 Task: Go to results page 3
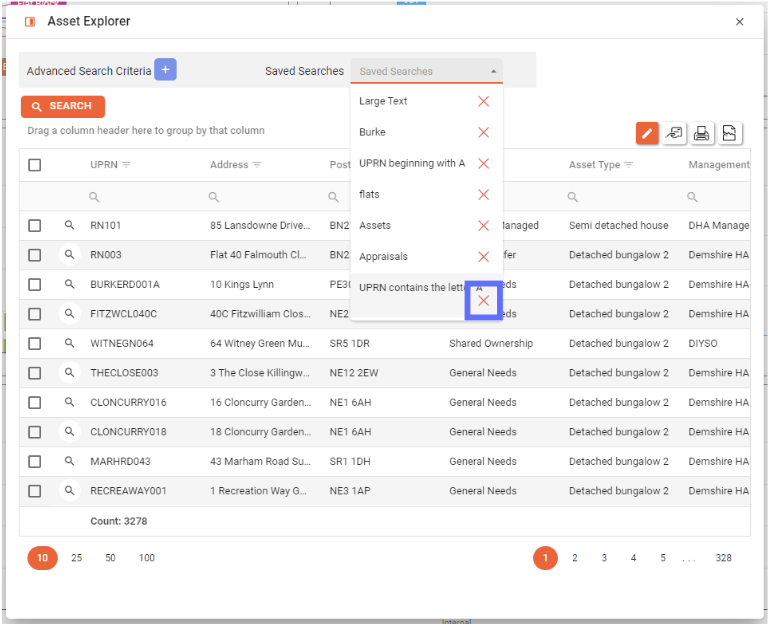tap(604, 558)
